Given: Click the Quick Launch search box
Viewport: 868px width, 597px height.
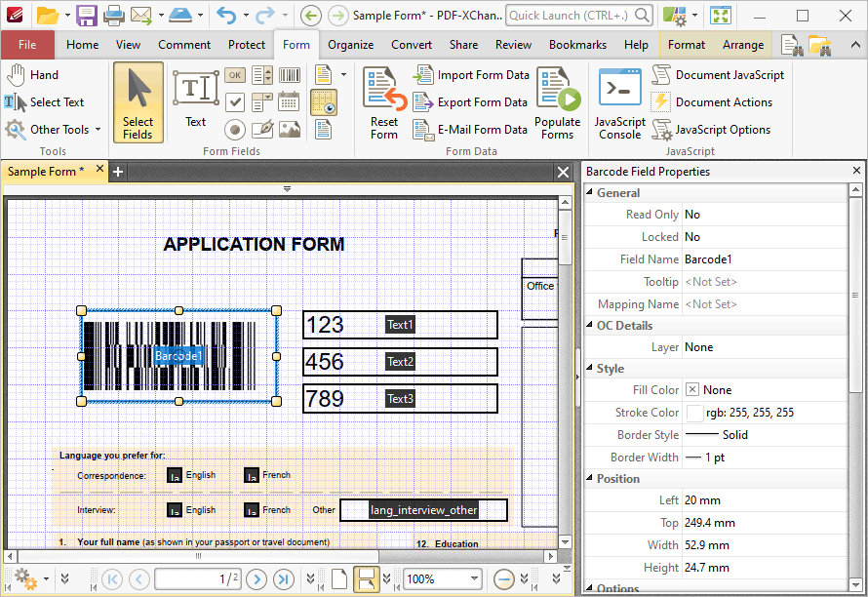Looking at the screenshot, I should click(579, 16).
